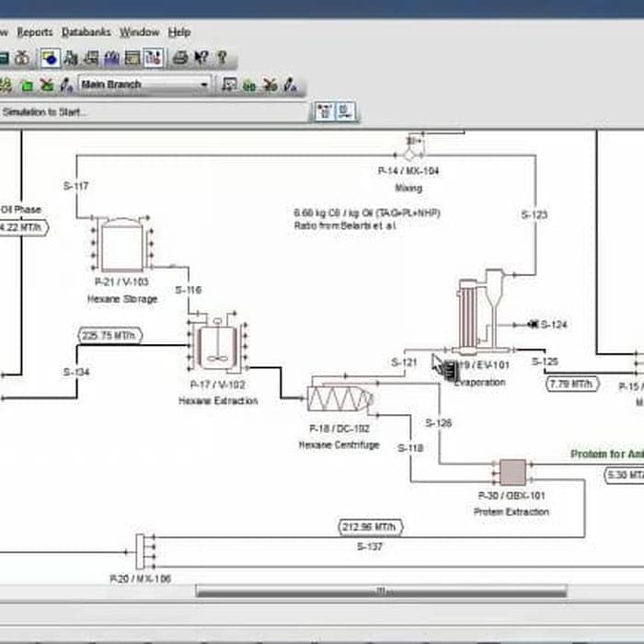Click the pen icon left of Main Branch dropdown
This screenshot has height=644, width=644.
pos(66,86)
